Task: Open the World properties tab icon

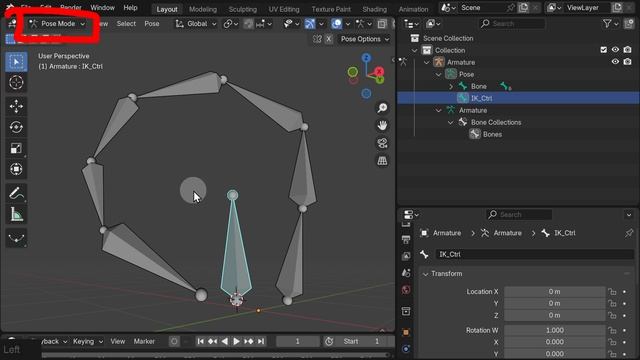Action: coord(406,290)
